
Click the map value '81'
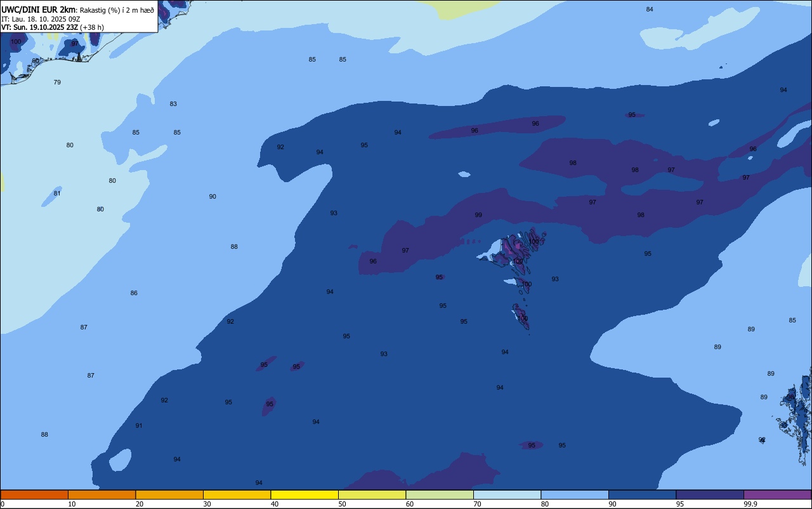pos(57,193)
